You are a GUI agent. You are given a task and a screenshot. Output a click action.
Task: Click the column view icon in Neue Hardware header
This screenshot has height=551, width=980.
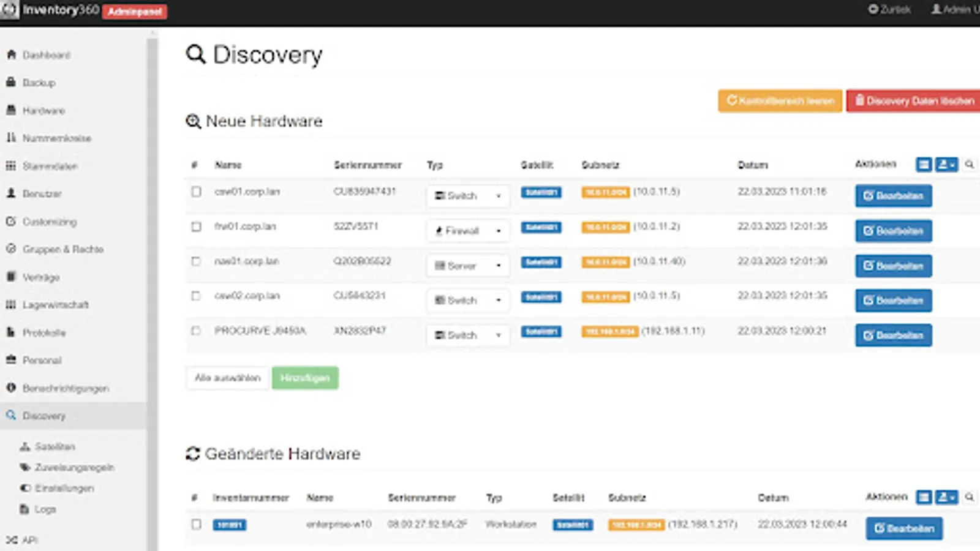(924, 165)
